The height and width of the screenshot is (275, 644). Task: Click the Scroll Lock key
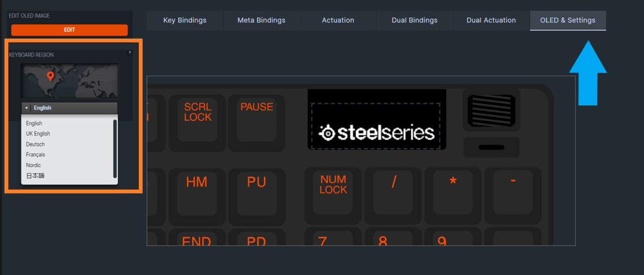pos(198,117)
